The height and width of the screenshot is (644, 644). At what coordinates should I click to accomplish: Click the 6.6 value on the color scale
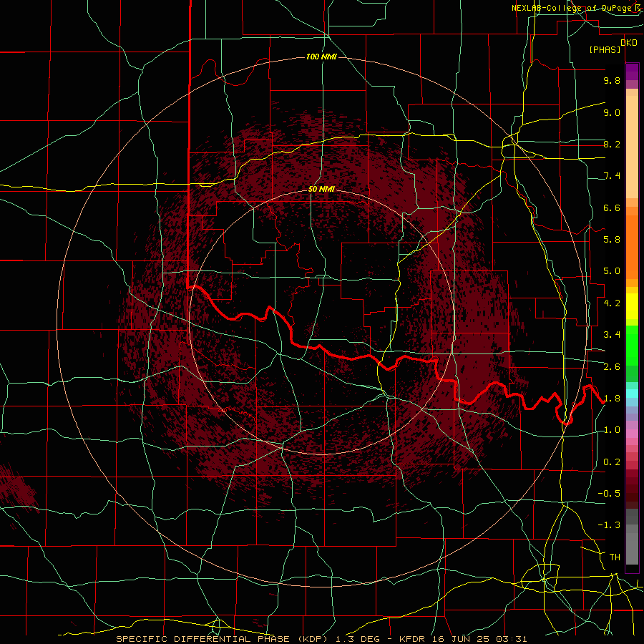pyautogui.click(x=612, y=208)
